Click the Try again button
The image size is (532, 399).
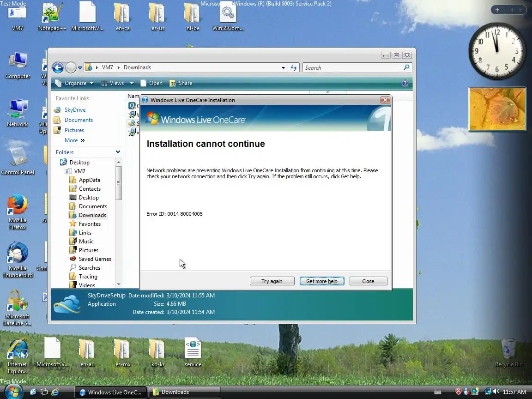272,281
